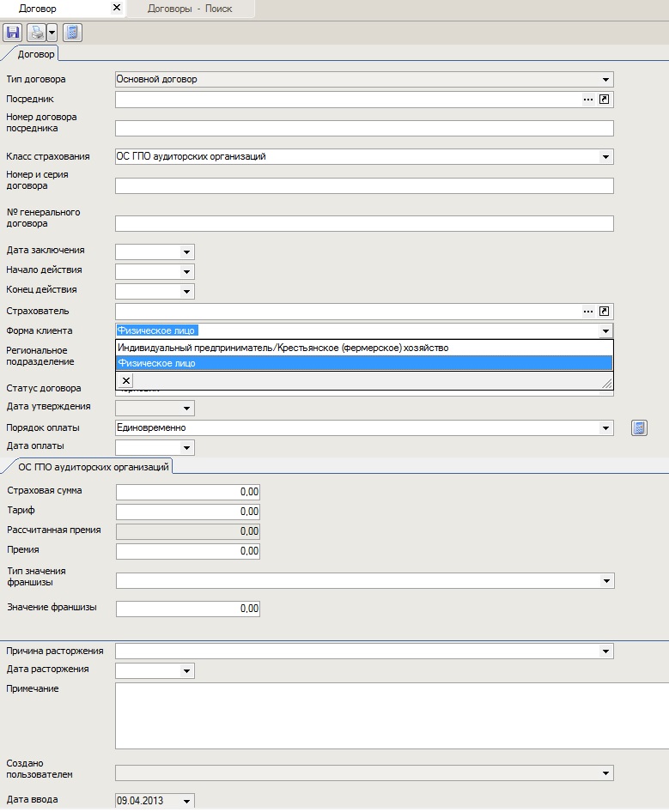The height and width of the screenshot is (812, 669).
Task: Clear selection with X button in dropdown list
Action: coord(126,380)
